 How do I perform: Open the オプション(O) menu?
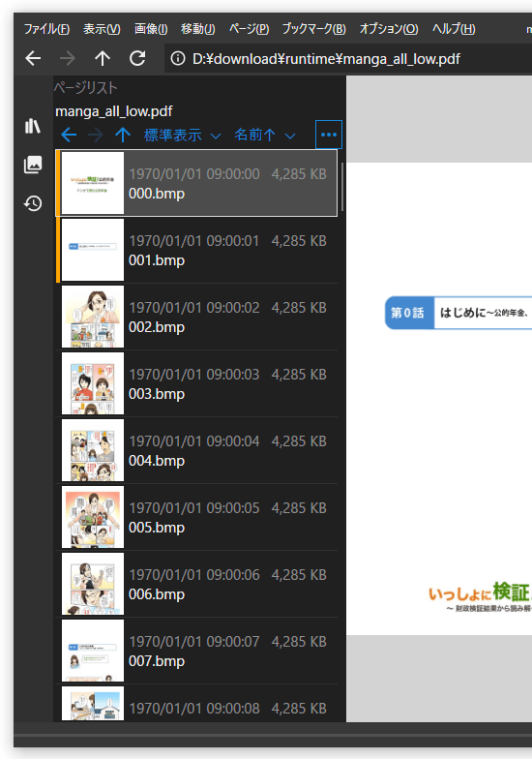click(389, 29)
